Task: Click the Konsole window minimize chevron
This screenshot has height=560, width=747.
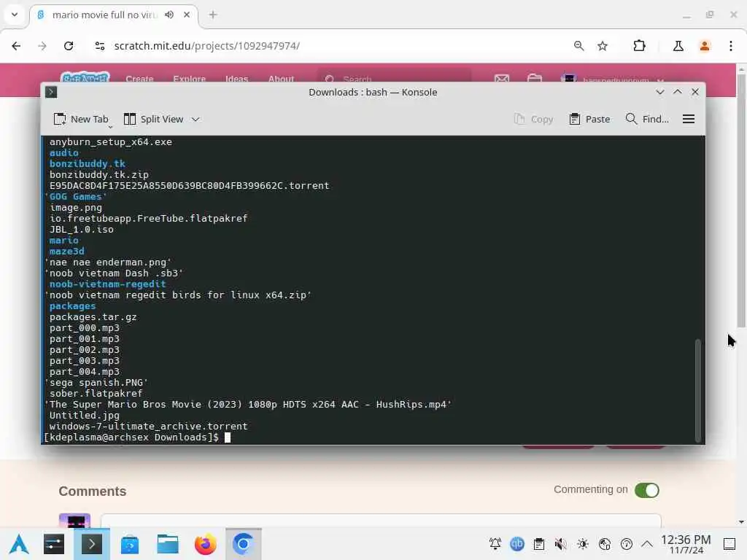Action: coord(659,92)
